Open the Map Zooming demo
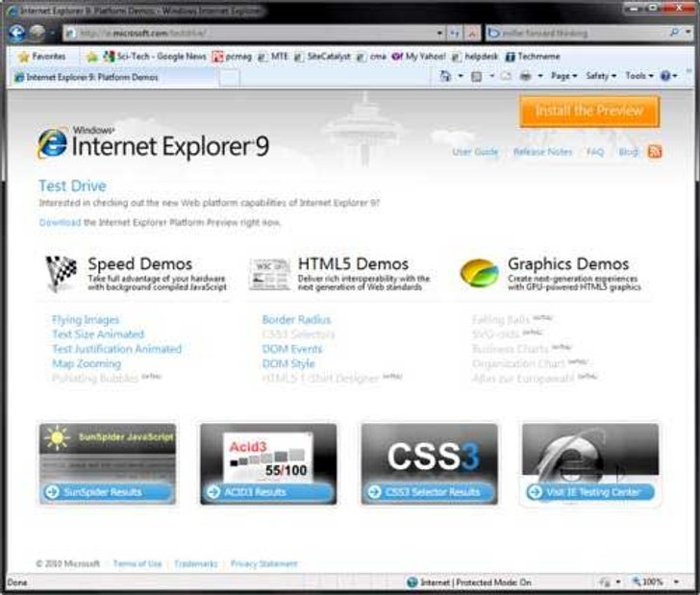Image resolution: width=700 pixels, height=595 pixels. click(87, 363)
